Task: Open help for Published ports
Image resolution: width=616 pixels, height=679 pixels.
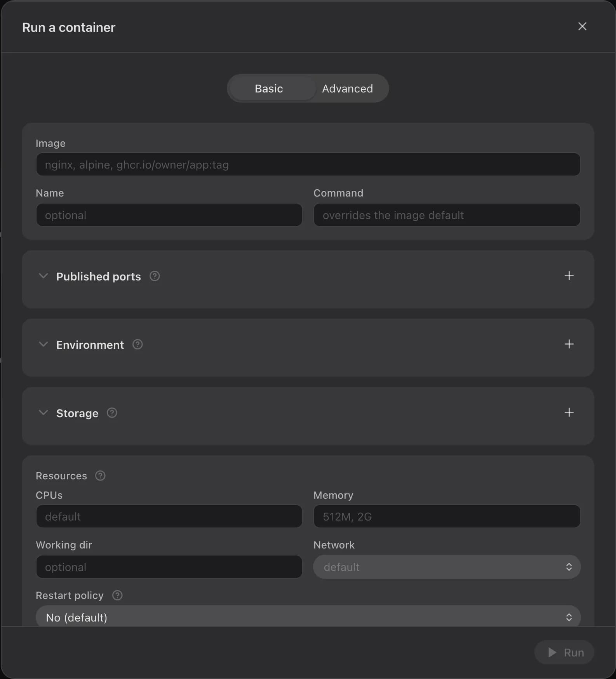Action: tap(155, 276)
